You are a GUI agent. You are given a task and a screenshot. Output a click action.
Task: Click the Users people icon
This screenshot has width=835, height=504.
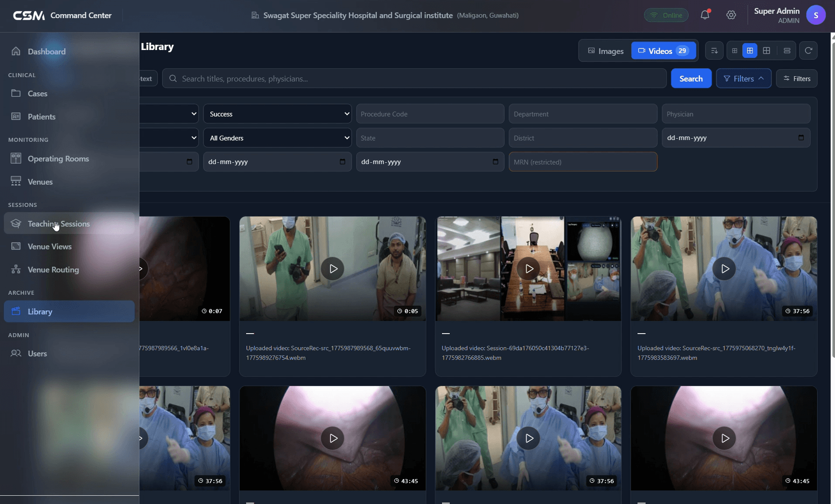pos(16,353)
